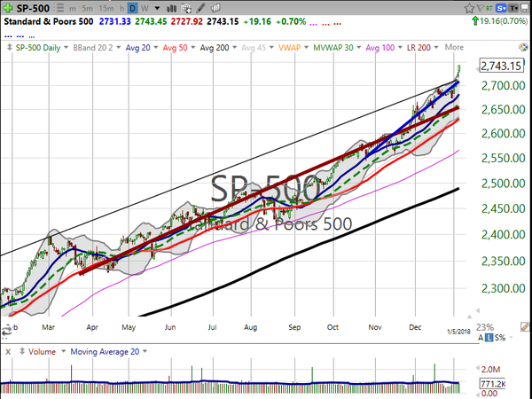The height and width of the screenshot is (399, 532).
Task: Open the T dropdown in the top-right
Action: (x=513, y=8)
